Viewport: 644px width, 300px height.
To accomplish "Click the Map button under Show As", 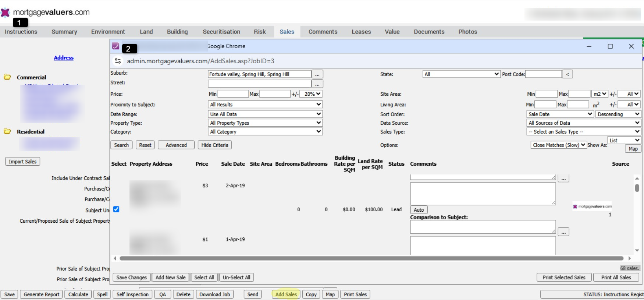I will (633, 149).
